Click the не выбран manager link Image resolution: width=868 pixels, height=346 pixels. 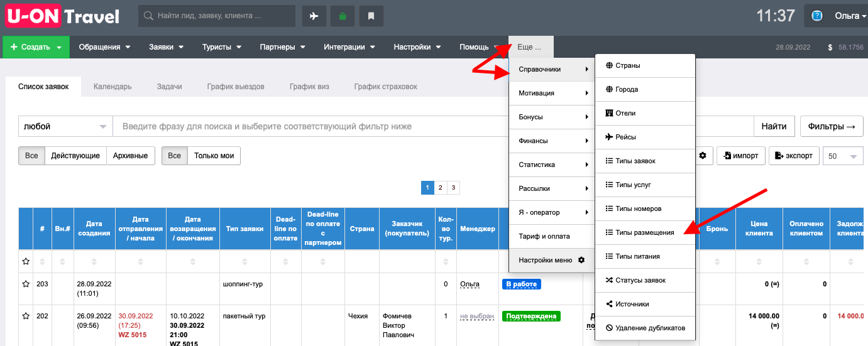click(477, 316)
